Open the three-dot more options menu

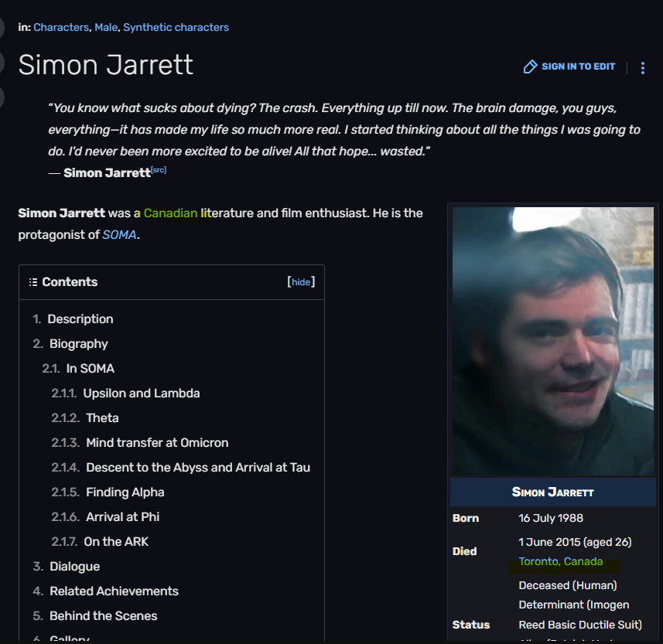tap(643, 67)
